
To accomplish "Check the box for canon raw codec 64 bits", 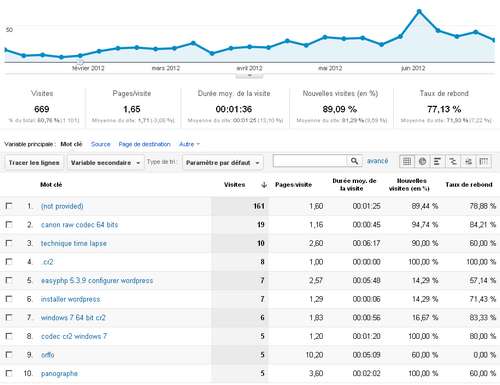I will tap(9, 224).
